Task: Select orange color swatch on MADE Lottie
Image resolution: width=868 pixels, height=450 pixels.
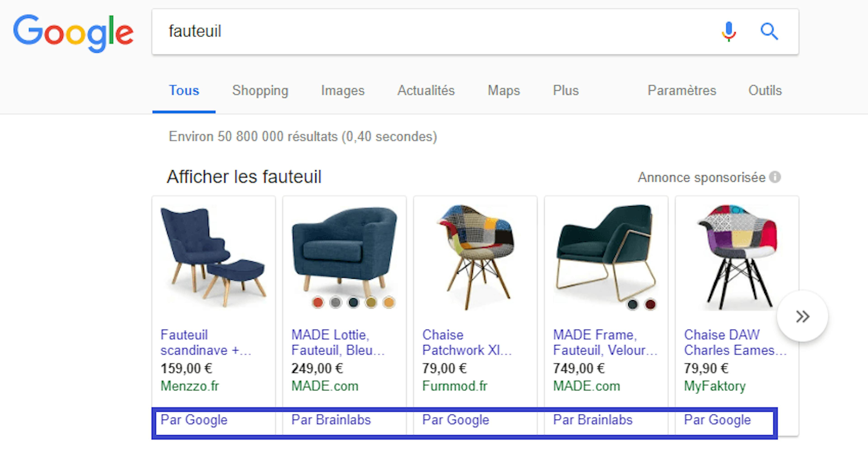Action: point(389,302)
